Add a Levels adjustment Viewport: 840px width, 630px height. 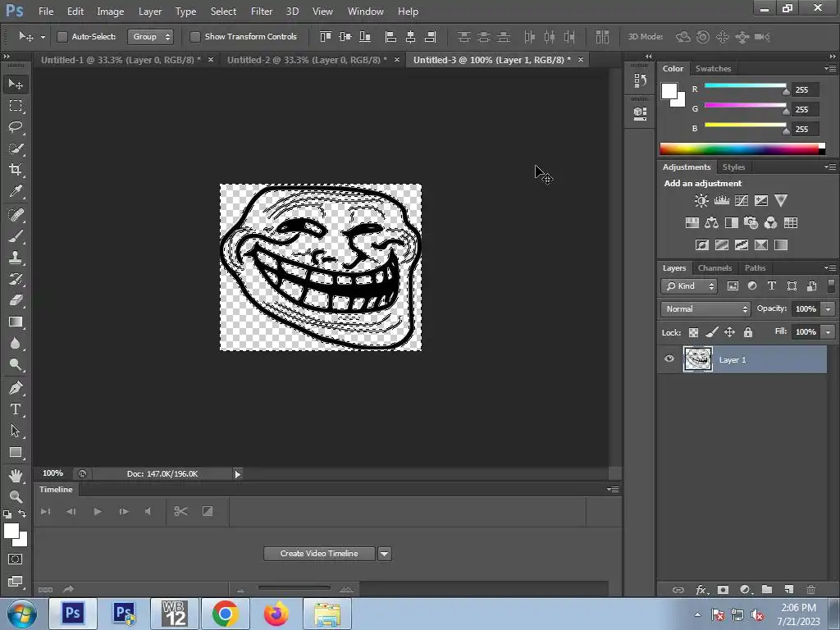[x=721, y=201]
